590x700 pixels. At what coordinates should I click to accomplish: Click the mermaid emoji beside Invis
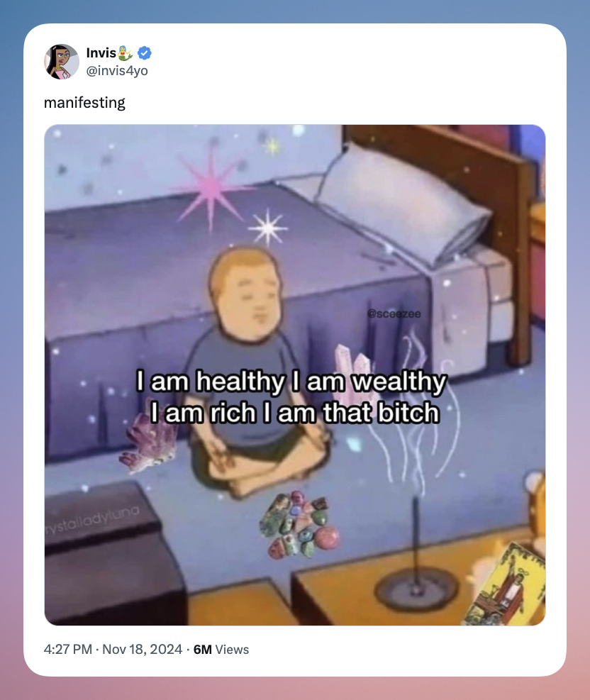(x=126, y=53)
